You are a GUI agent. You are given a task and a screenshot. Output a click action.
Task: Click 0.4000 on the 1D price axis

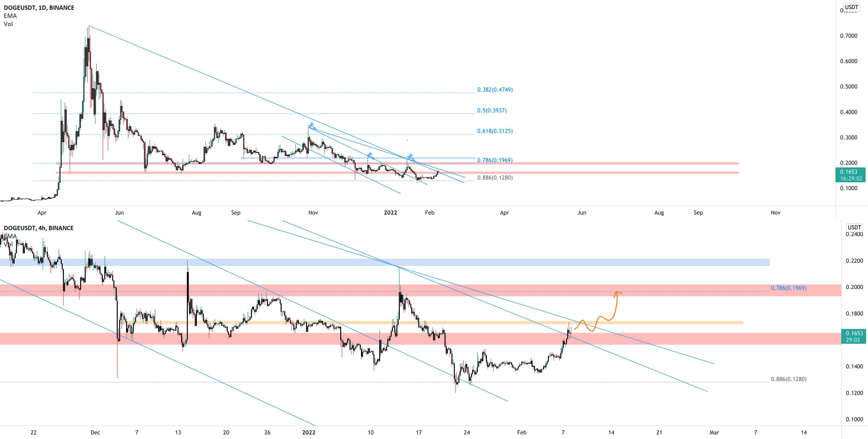click(848, 112)
